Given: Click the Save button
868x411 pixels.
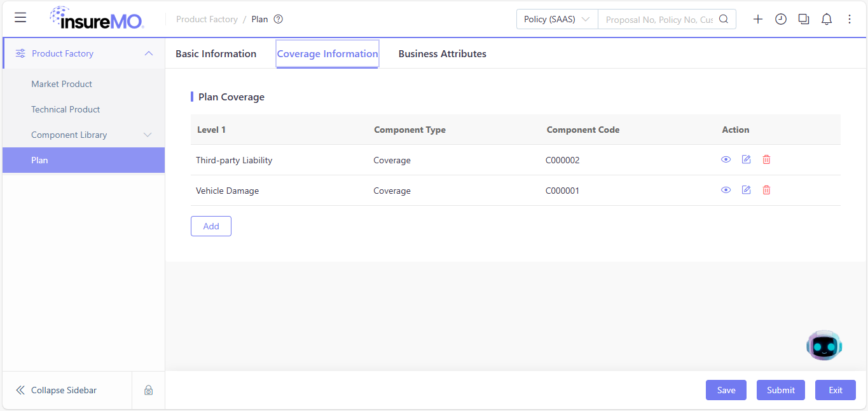Looking at the screenshot, I should (x=726, y=390).
